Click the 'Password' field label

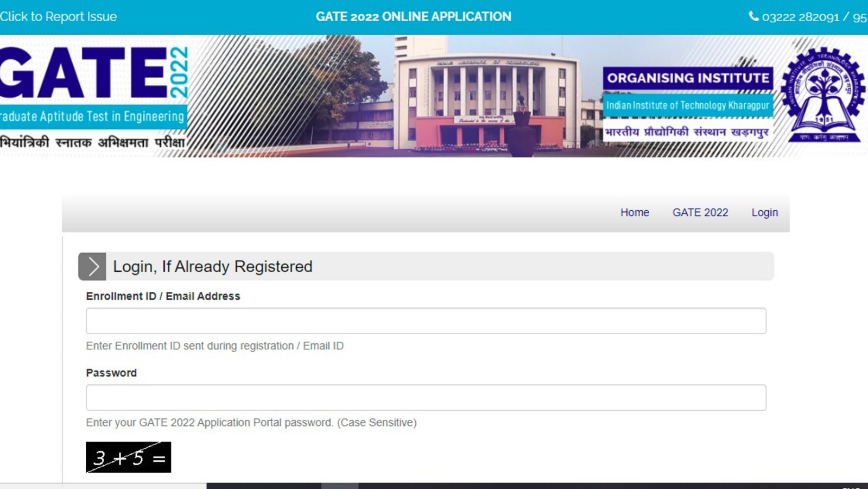pos(111,373)
